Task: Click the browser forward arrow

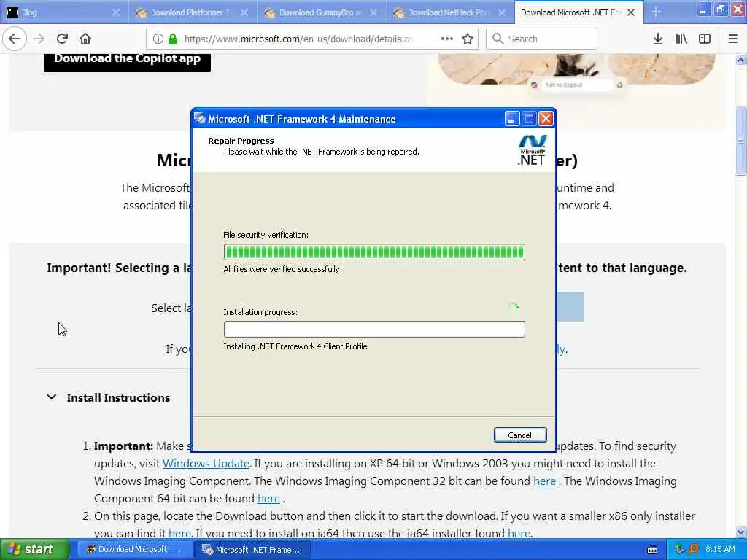Action: (39, 39)
